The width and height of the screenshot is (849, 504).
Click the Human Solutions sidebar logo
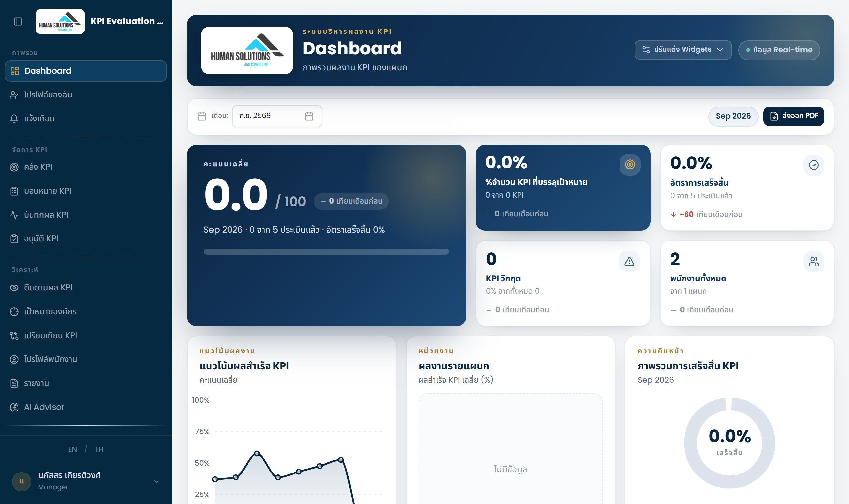(x=60, y=22)
